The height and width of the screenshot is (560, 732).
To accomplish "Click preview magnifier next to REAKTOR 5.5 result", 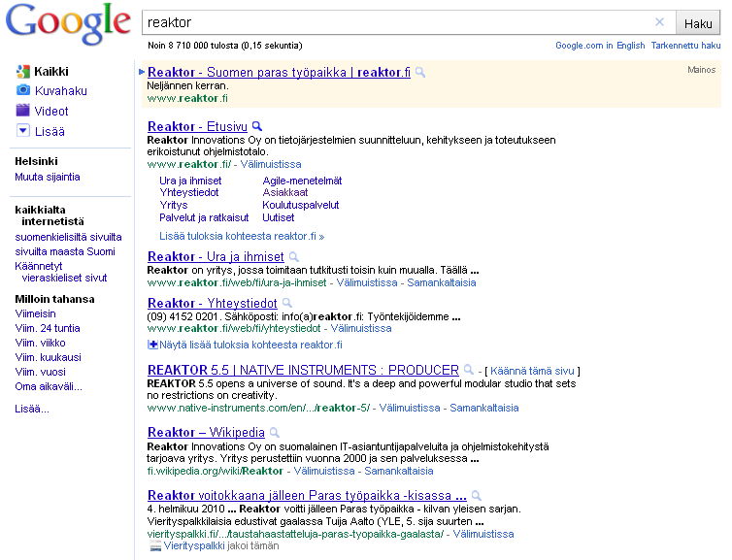I will [469, 370].
